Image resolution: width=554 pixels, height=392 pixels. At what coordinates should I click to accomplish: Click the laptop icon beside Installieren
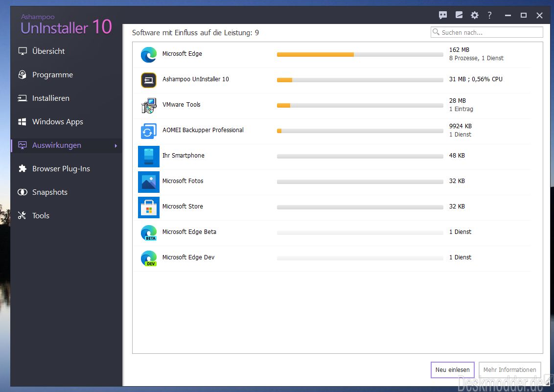click(x=22, y=98)
